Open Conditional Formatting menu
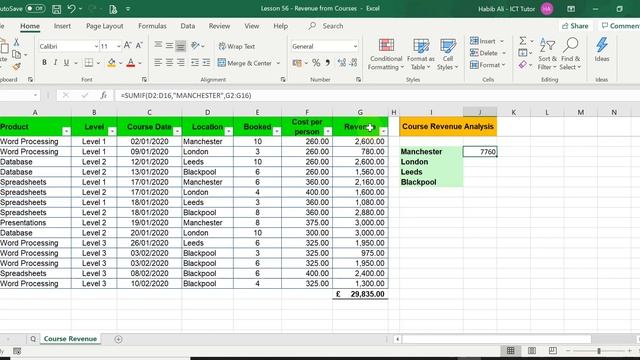Screen dimensions: 640x360 (386, 54)
